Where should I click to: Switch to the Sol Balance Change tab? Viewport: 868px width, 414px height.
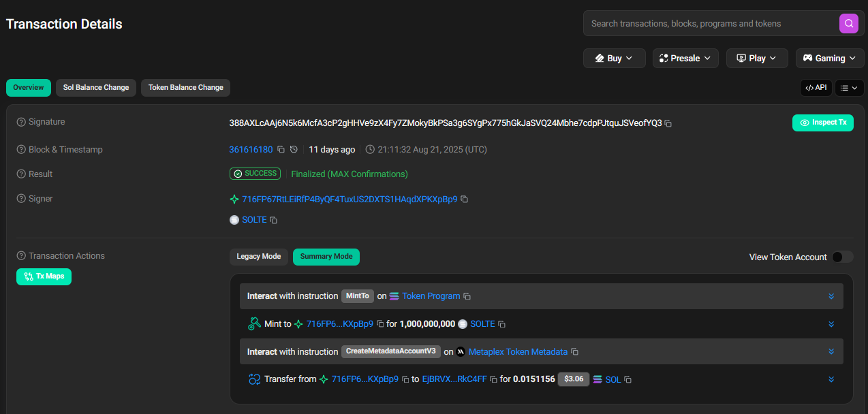click(95, 87)
